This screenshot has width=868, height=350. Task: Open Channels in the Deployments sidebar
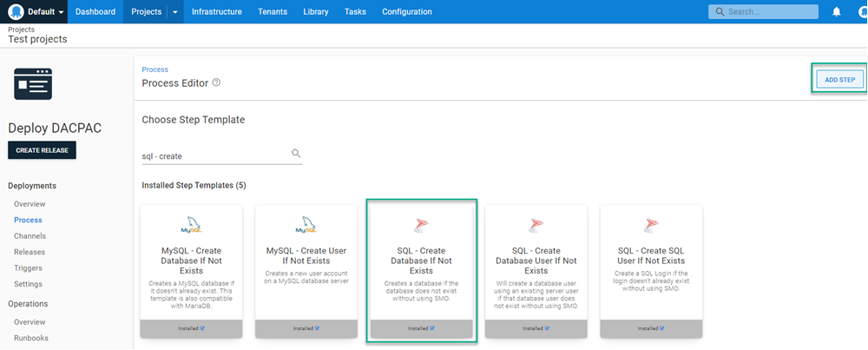(30, 236)
